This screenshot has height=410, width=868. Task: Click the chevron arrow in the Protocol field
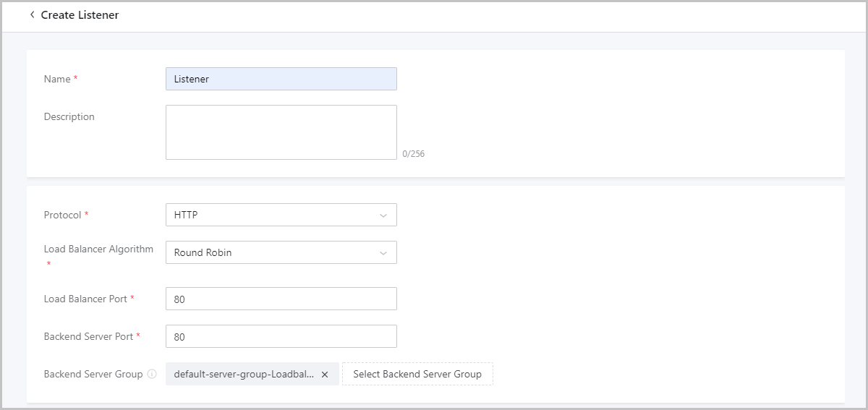[x=383, y=215]
